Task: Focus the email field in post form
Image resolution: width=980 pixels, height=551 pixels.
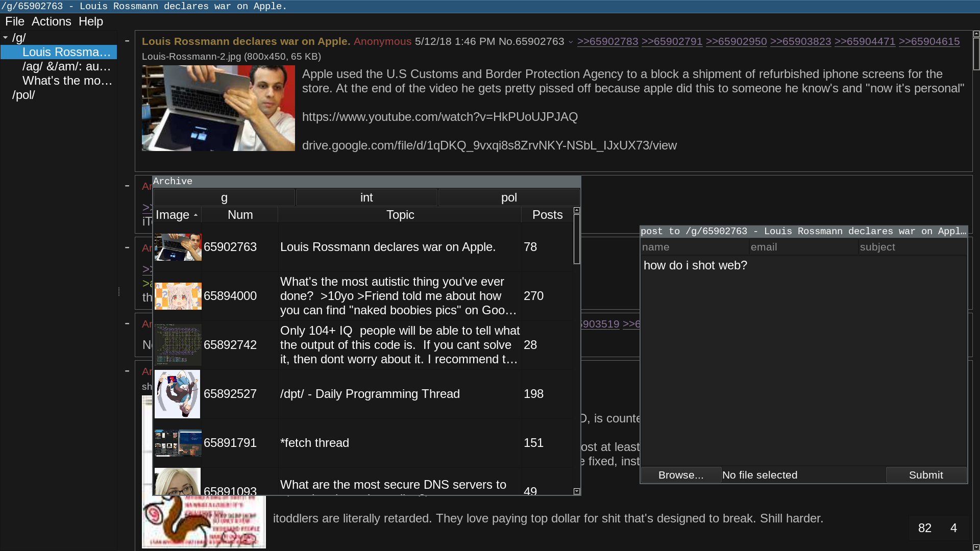Action: click(x=804, y=247)
